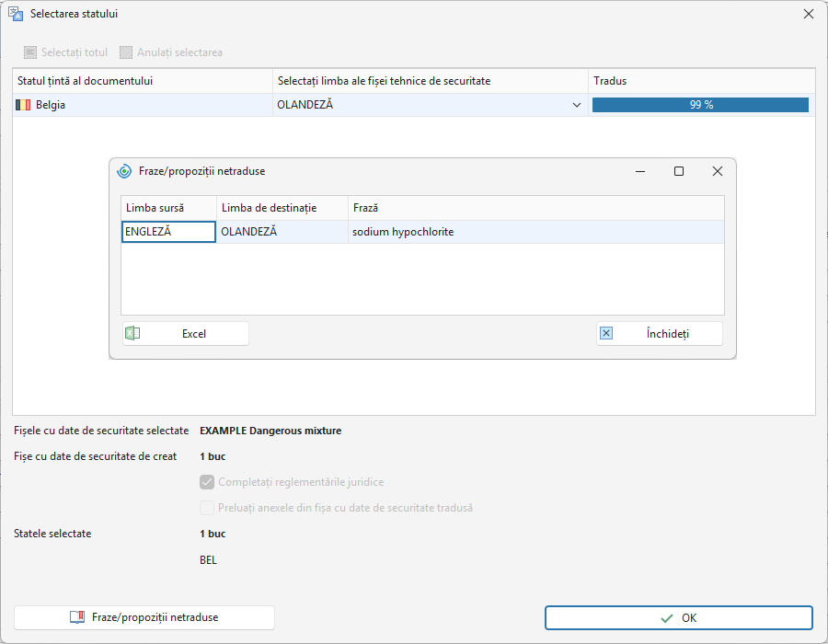
Task: Export untranslated phrases with Excel button
Action: (185, 334)
